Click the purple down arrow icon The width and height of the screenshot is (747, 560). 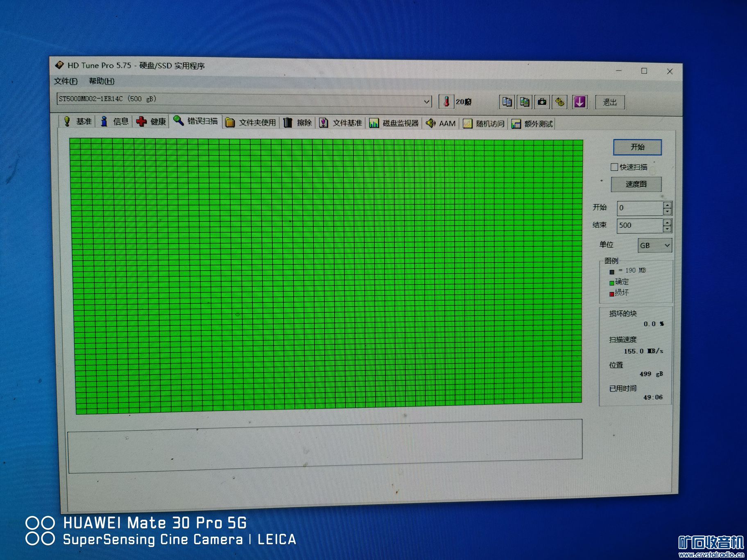pyautogui.click(x=579, y=102)
